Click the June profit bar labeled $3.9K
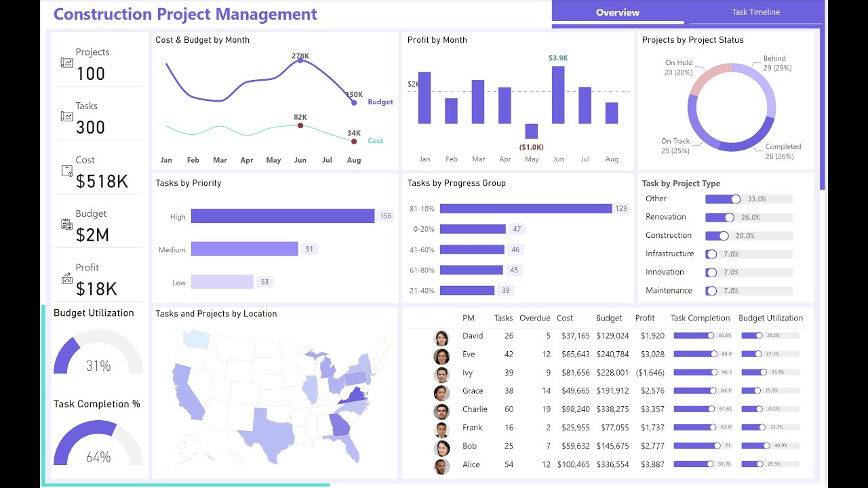This screenshot has width=868, height=488. pos(558,95)
